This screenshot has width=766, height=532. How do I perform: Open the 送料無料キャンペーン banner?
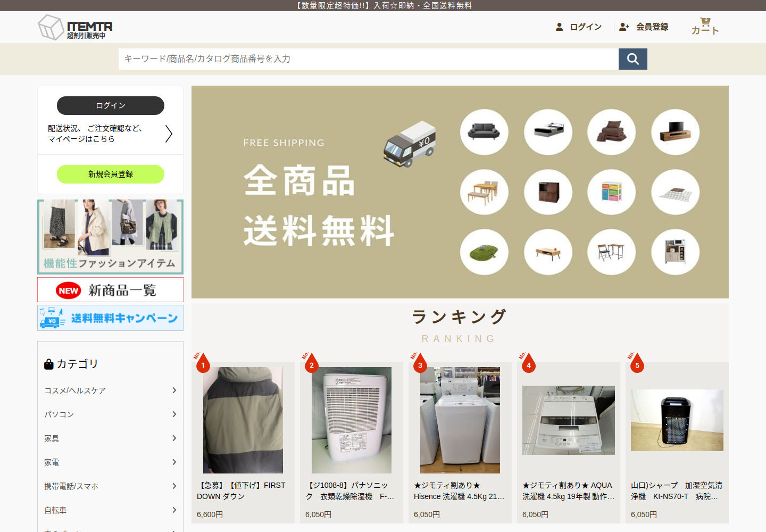[111, 318]
